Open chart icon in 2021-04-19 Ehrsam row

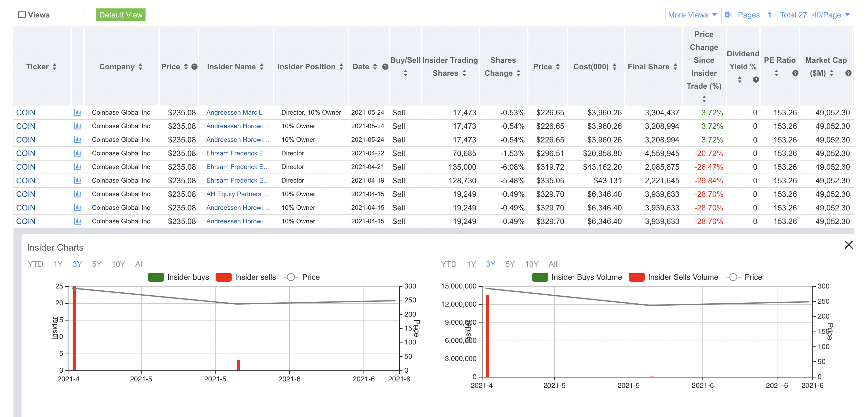coord(78,181)
